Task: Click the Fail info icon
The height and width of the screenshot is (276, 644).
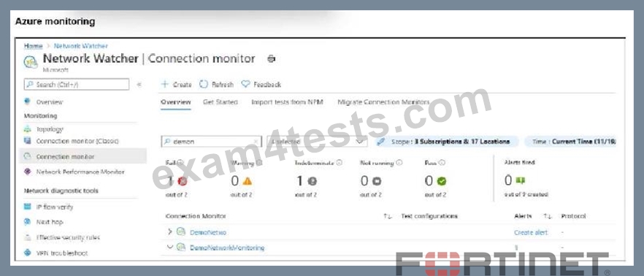Action: (x=180, y=163)
